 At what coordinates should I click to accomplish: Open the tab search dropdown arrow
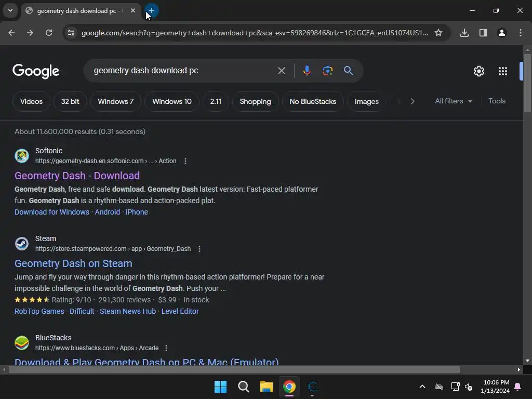tap(10, 10)
